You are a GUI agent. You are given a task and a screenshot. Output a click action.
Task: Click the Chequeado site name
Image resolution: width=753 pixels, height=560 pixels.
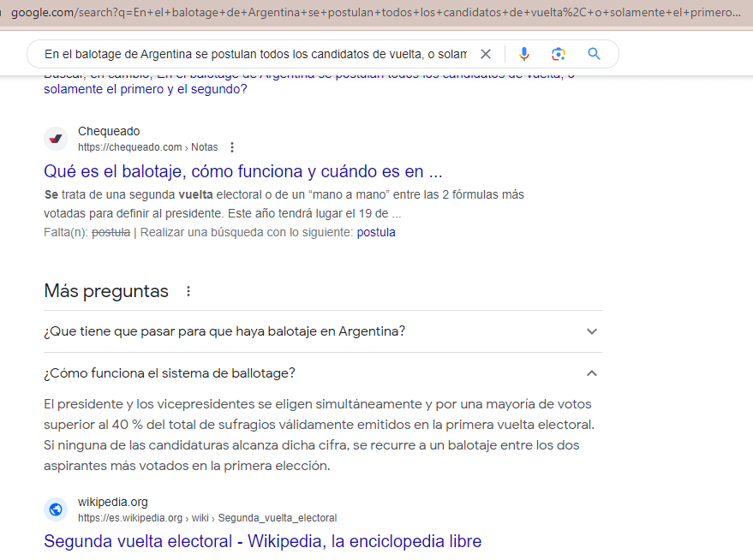pos(109,131)
